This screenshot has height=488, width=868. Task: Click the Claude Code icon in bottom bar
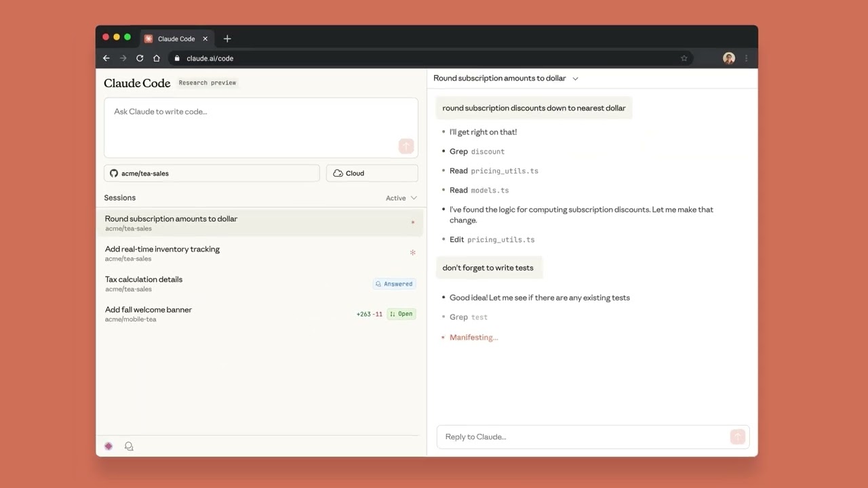[108, 446]
